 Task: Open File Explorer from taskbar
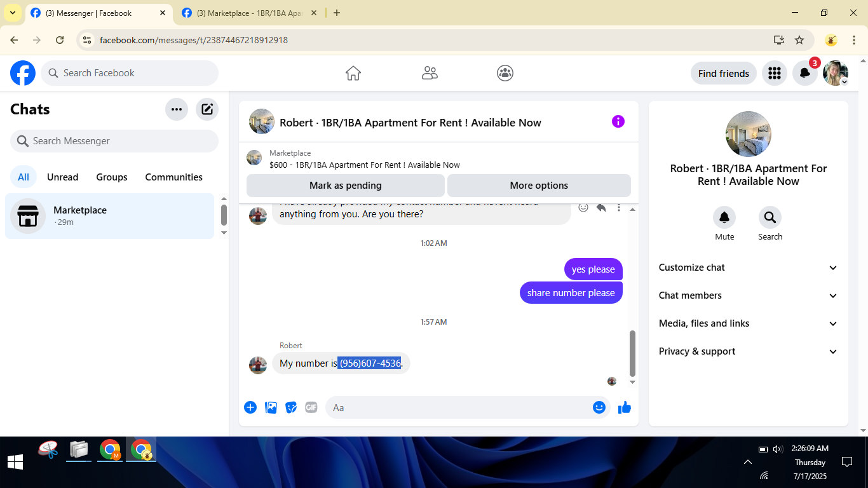[79, 450]
